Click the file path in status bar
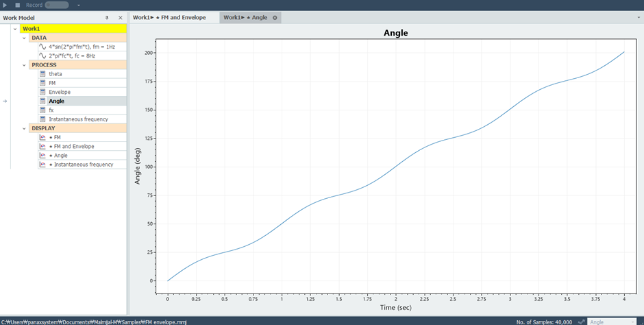 [x=94, y=322]
